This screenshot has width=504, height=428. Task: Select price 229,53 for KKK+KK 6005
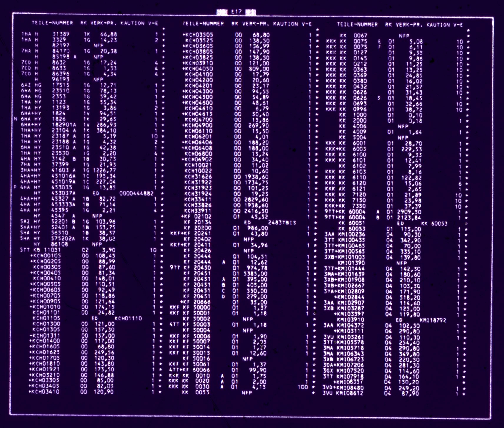coord(412,149)
